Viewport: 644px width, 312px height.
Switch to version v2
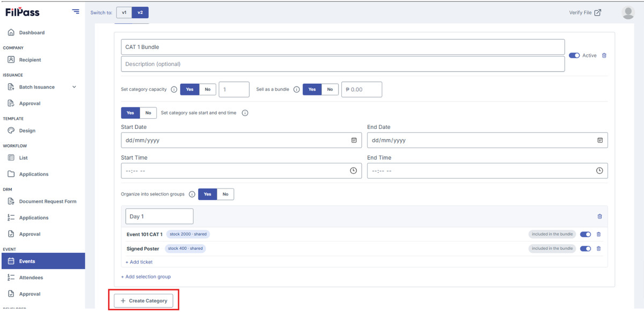click(x=140, y=12)
